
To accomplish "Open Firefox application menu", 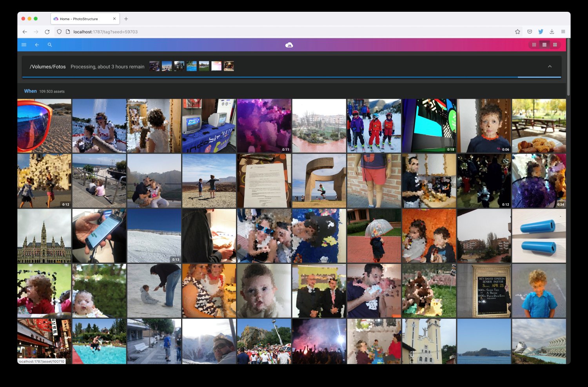I will click(563, 32).
